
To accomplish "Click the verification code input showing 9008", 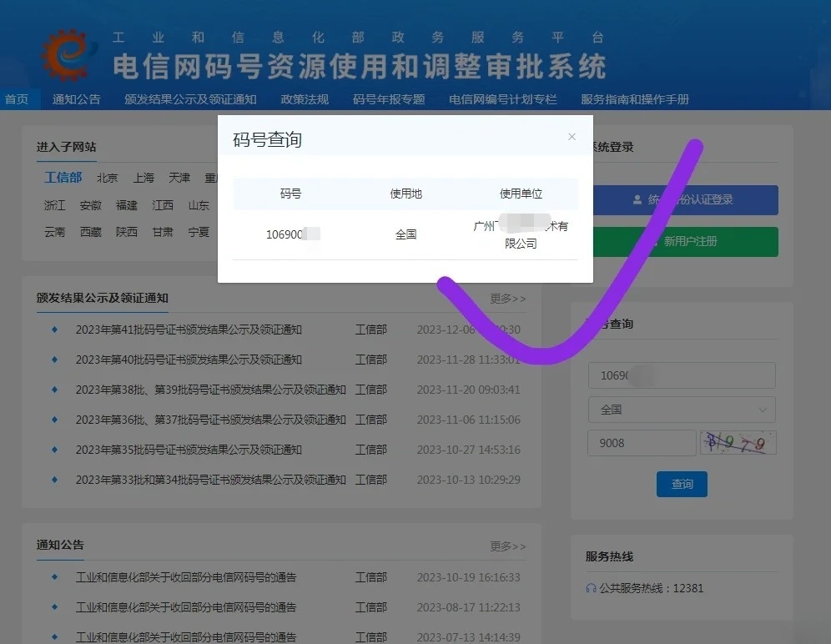I will pyautogui.click(x=641, y=442).
